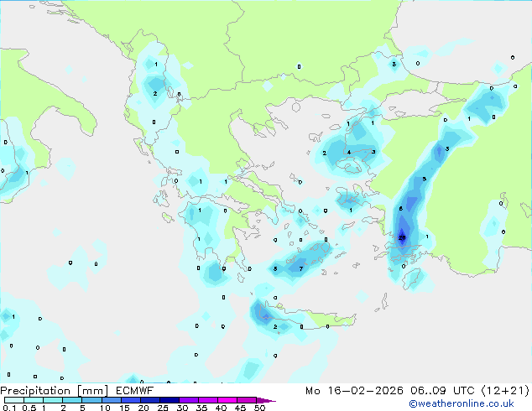
Task: Click the 0.1–0.5 mm palest legend swatch
Action: [x=14, y=400]
